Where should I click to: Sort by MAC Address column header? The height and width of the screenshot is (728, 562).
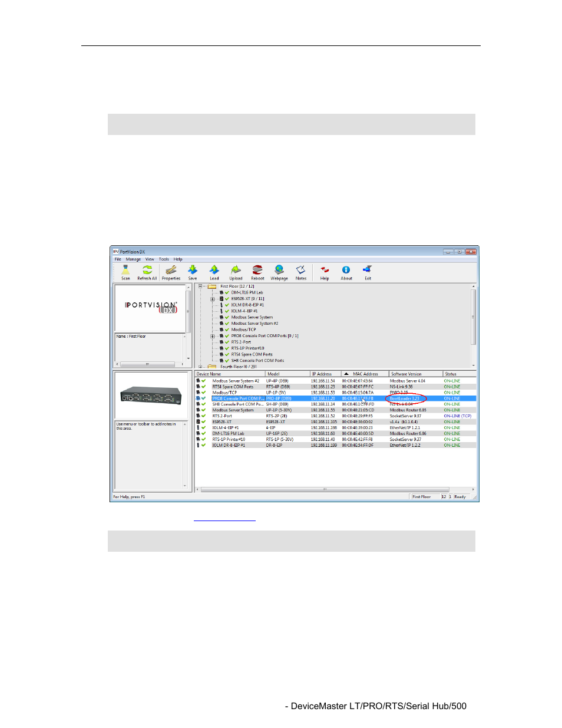(x=365, y=374)
